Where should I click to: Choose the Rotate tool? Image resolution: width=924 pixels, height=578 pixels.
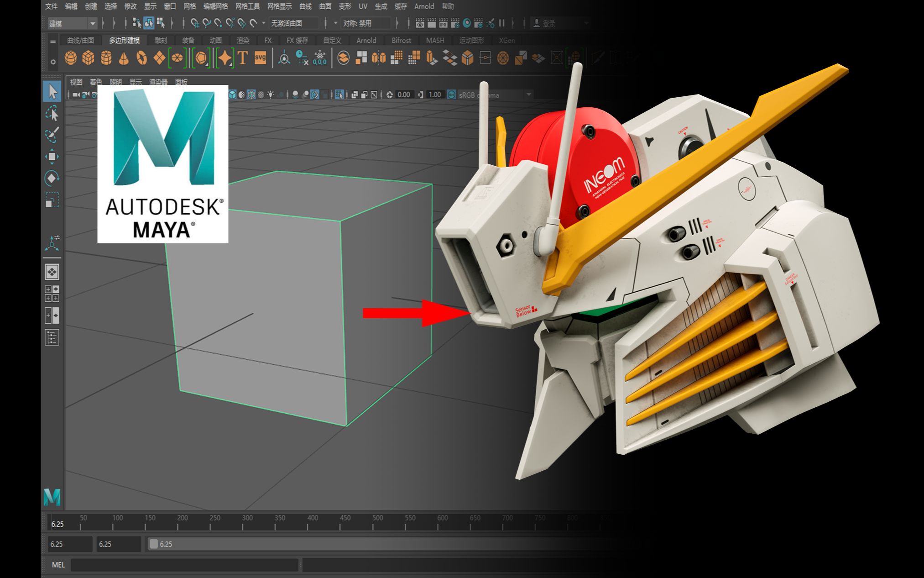[x=52, y=178]
